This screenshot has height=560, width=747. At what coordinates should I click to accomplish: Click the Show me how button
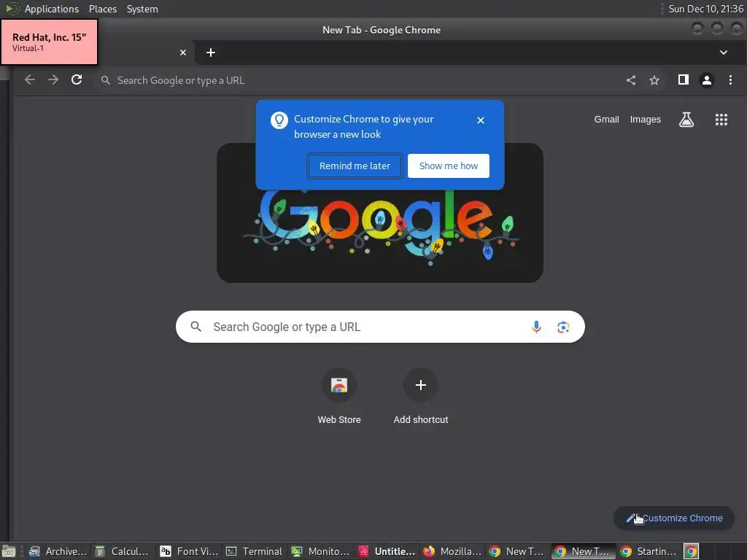click(449, 166)
